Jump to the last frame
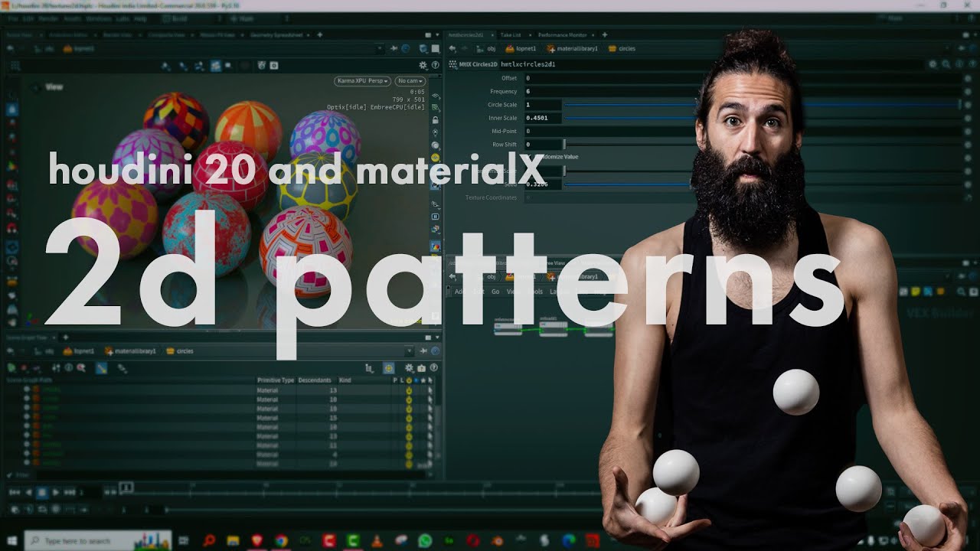980x551 pixels. pyautogui.click(x=70, y=492)
